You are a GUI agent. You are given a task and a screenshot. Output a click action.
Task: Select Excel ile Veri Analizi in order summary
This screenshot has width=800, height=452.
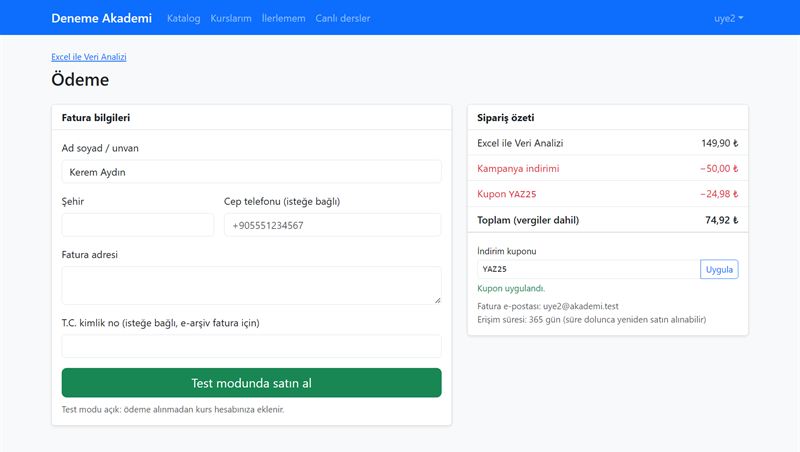(520, 143)
